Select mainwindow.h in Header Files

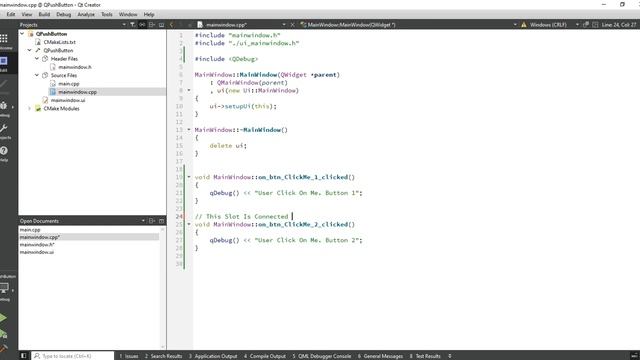pos(75,67)
